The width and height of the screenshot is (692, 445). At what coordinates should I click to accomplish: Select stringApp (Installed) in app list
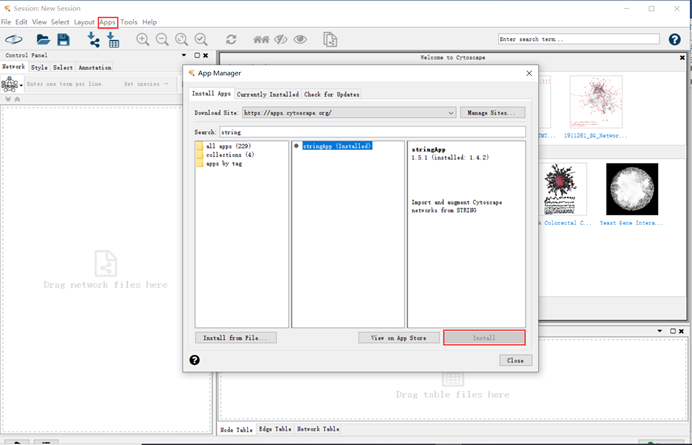(x=337, y=146)
